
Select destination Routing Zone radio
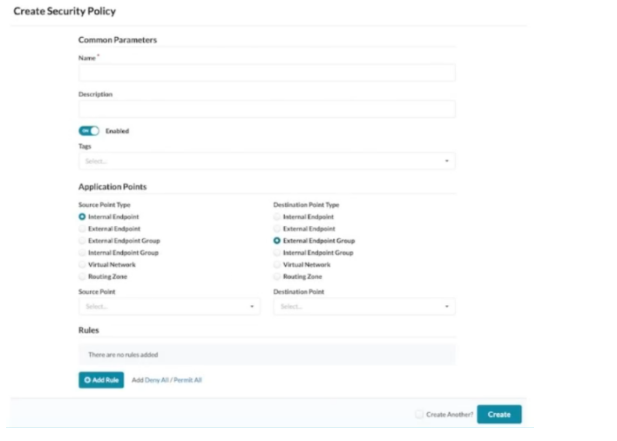[x=277, y=277]
